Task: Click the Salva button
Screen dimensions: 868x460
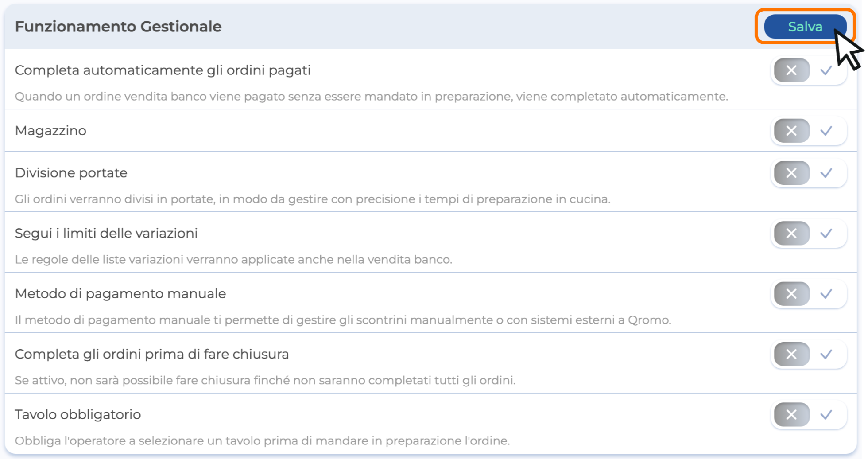Action: click(x=805, y=27)
